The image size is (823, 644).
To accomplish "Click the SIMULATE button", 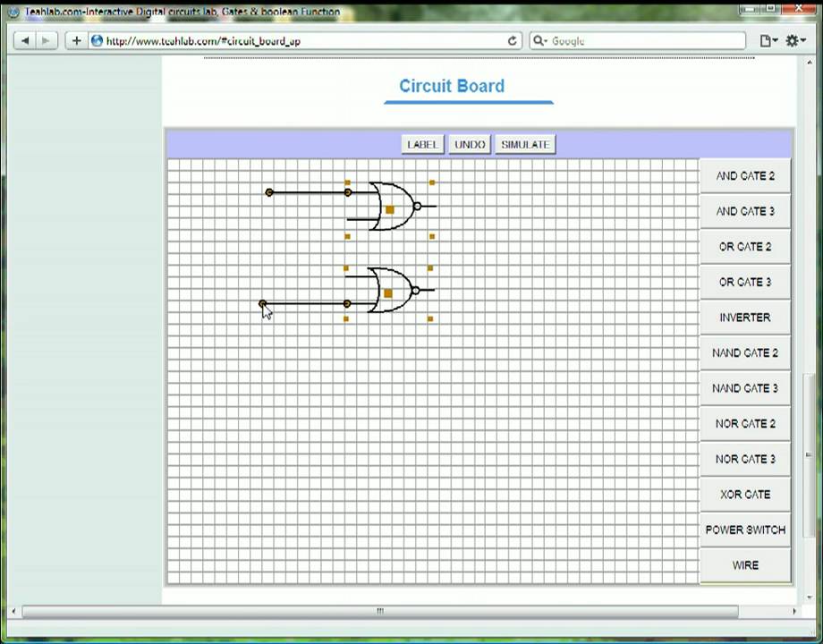I will [525, 144].
